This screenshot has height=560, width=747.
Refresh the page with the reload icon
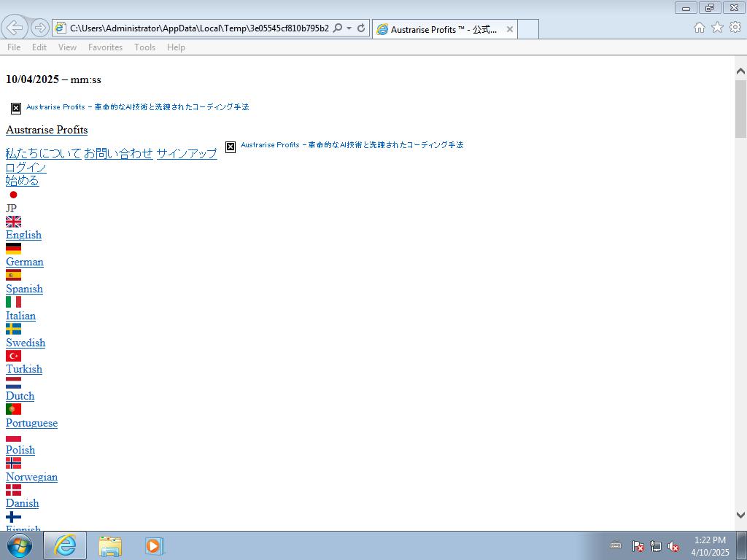tap(361, 28)
